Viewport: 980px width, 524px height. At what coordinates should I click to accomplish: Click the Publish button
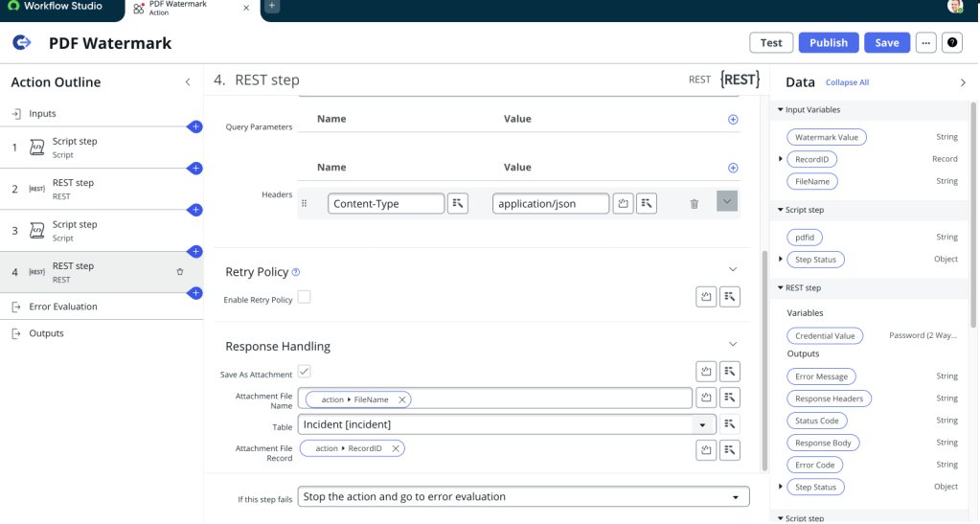click(x=829, y=43)
